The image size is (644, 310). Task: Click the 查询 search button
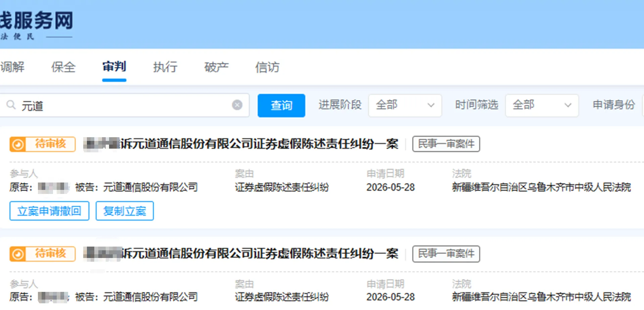pos(281,105)
